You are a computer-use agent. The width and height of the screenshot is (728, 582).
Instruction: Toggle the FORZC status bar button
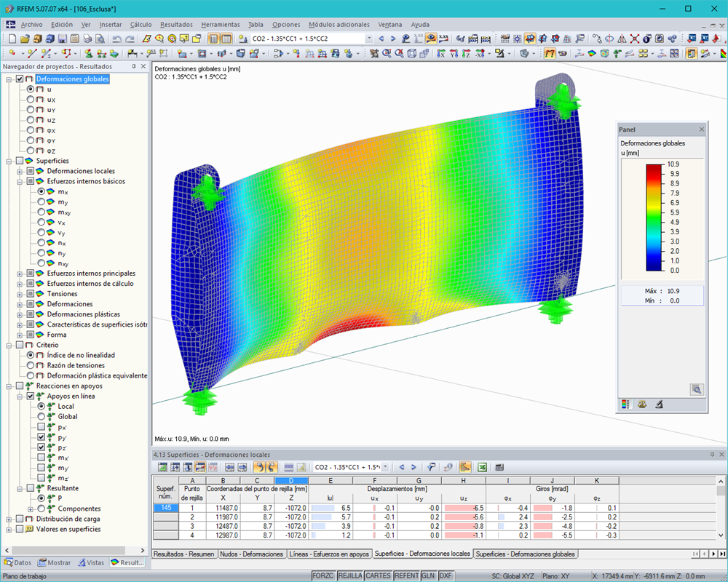coord(323,575)
